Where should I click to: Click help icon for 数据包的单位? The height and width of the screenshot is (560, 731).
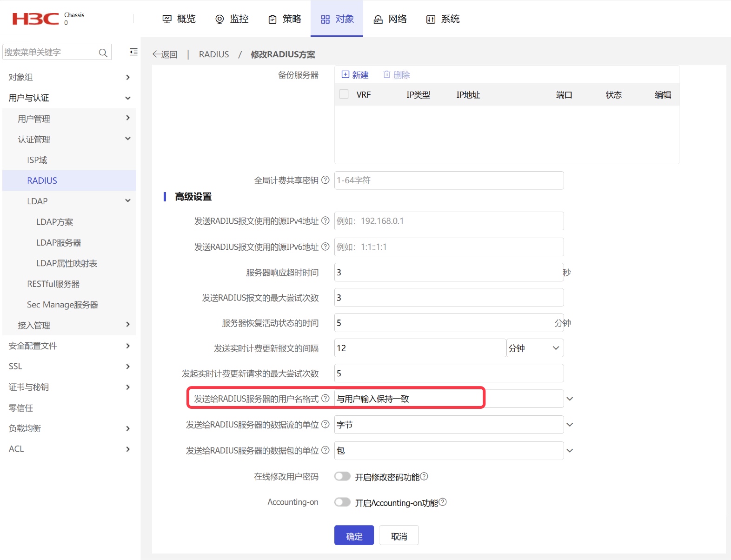point(326,450)
